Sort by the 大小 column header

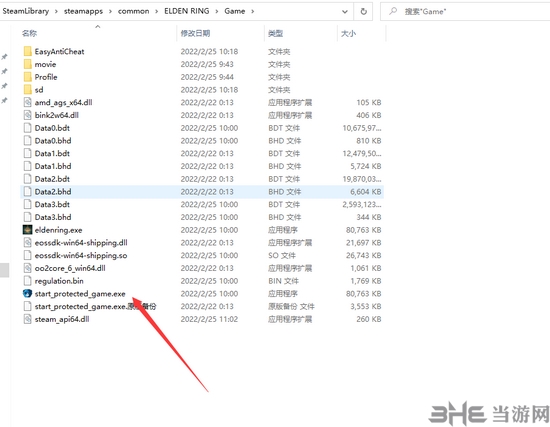click(x=348, y=33)
